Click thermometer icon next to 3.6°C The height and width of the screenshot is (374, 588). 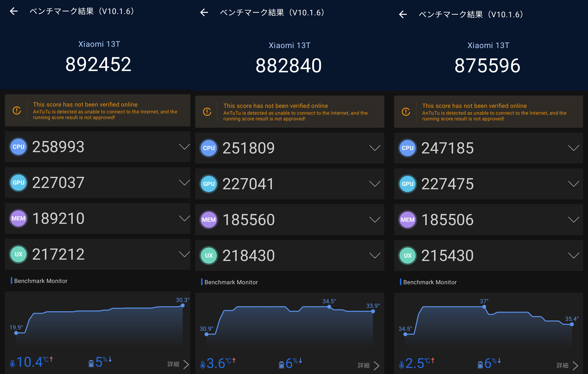coord(203,365)
